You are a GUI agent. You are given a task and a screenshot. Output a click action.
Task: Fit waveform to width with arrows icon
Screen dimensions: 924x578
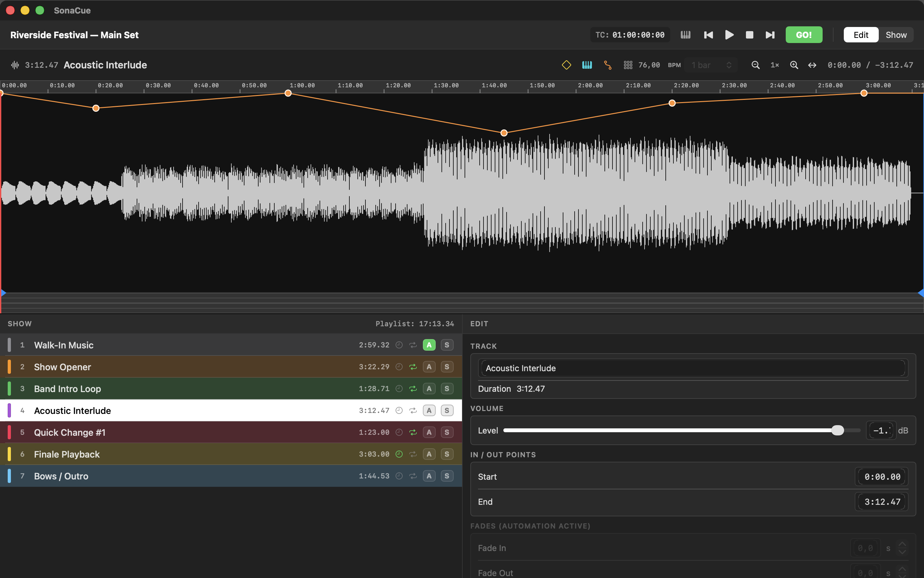[x=812, y=65]
